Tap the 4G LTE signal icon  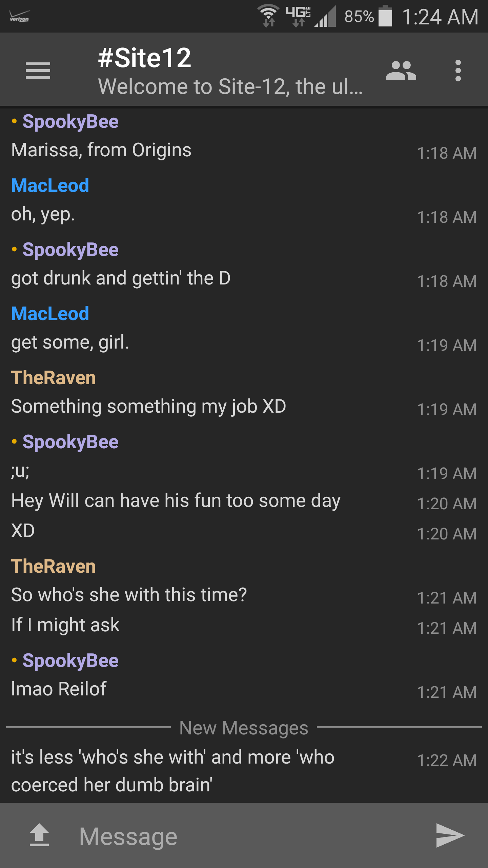point(298,16)
